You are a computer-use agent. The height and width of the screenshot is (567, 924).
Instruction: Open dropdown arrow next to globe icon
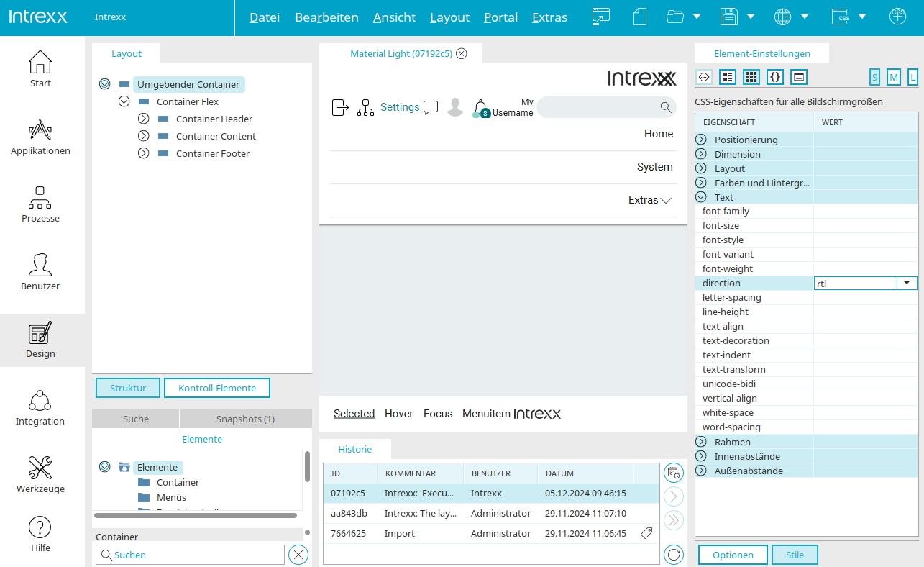click(x=805, y=17)
